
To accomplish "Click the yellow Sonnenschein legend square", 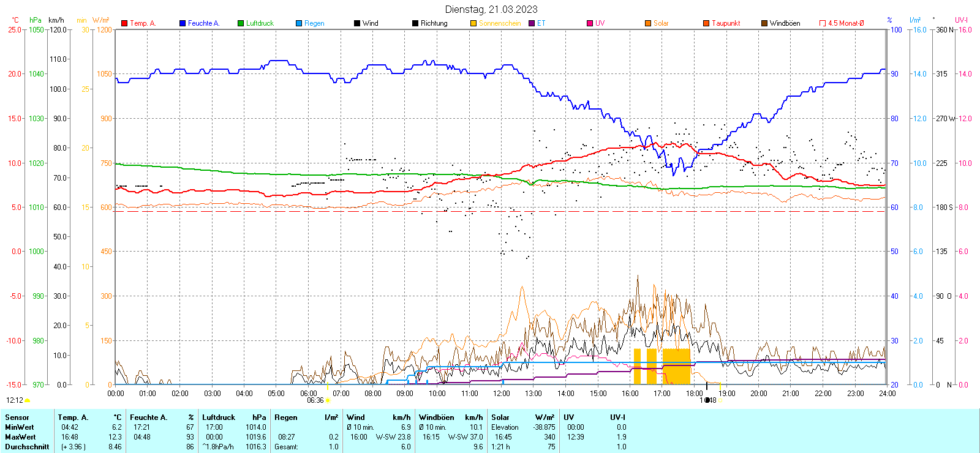I will 473,23.
